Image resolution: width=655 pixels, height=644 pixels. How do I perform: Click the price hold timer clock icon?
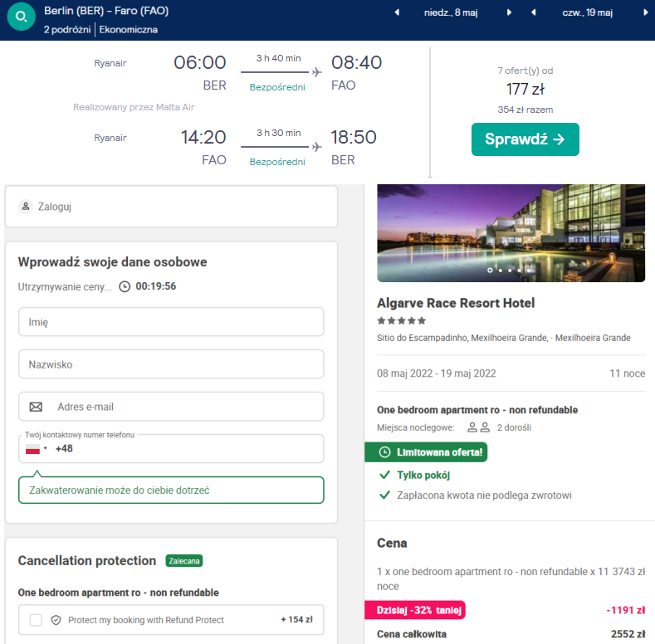click(125, 286)
